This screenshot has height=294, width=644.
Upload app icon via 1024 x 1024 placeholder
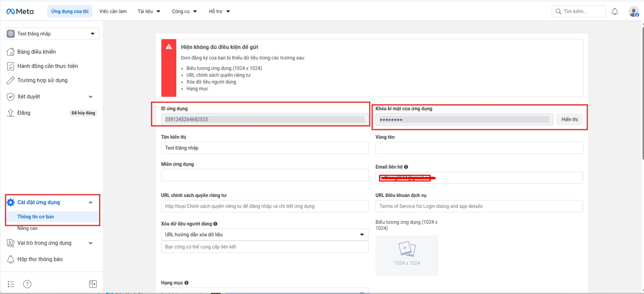coord(407,256)
